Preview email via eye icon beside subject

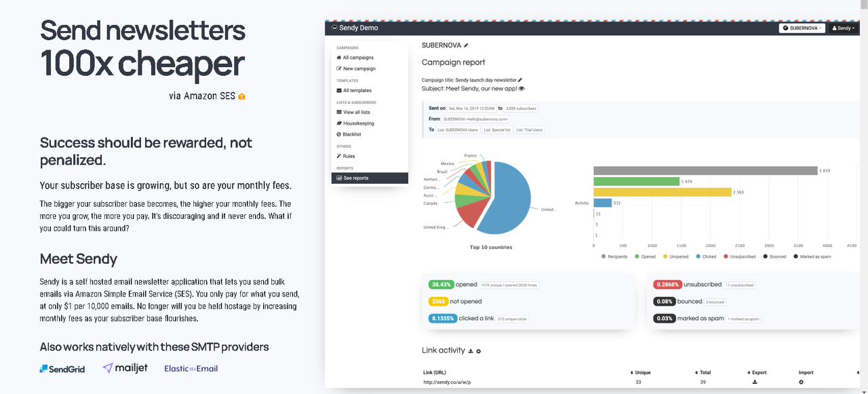(521, 89)
